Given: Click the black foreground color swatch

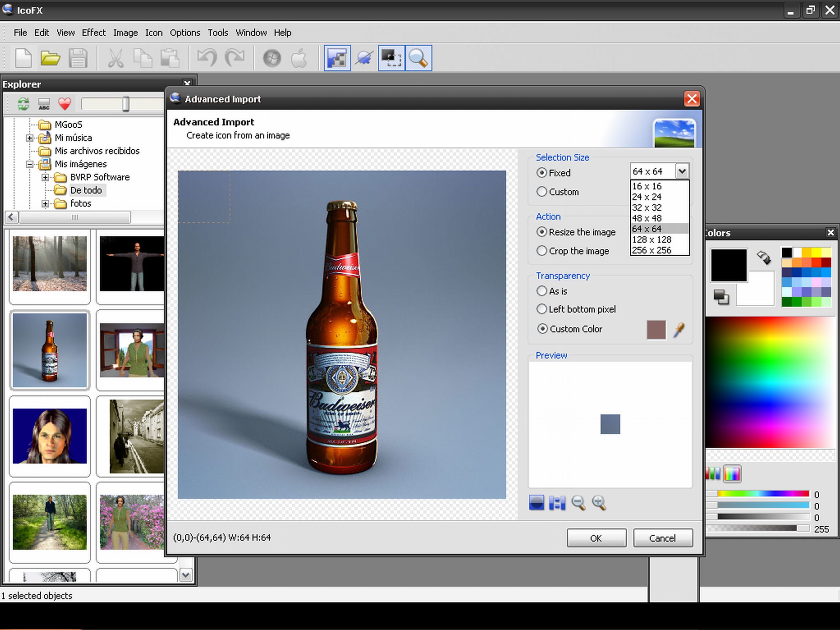Looking at the screenshot, I should click(x=728, y=265).
